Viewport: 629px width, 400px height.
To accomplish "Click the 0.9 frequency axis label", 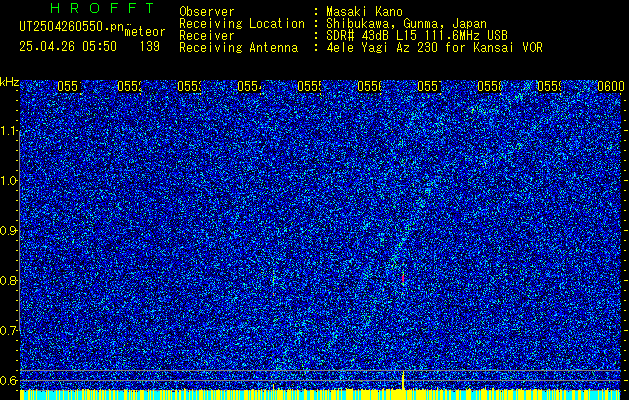I will click(9, 231).
